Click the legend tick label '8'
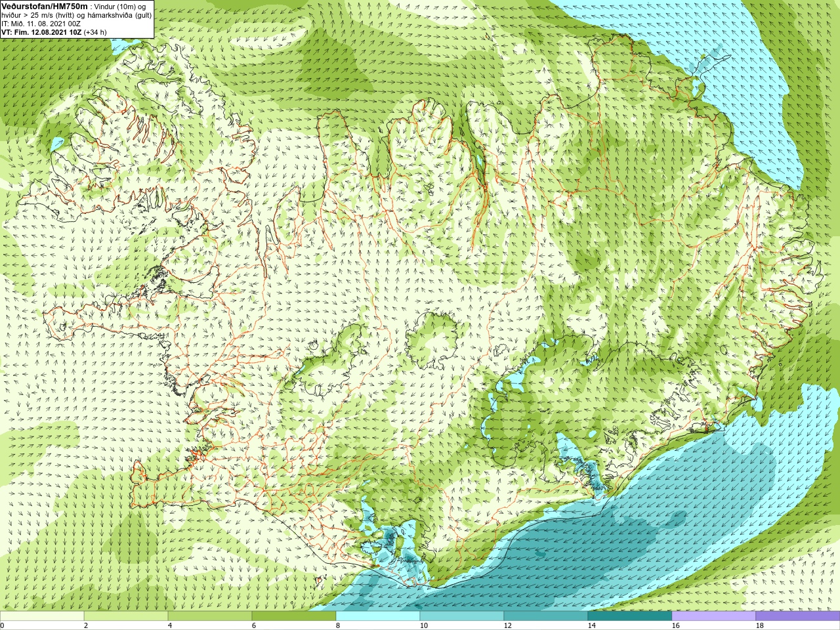840x630 pixels. pos(338,625)
